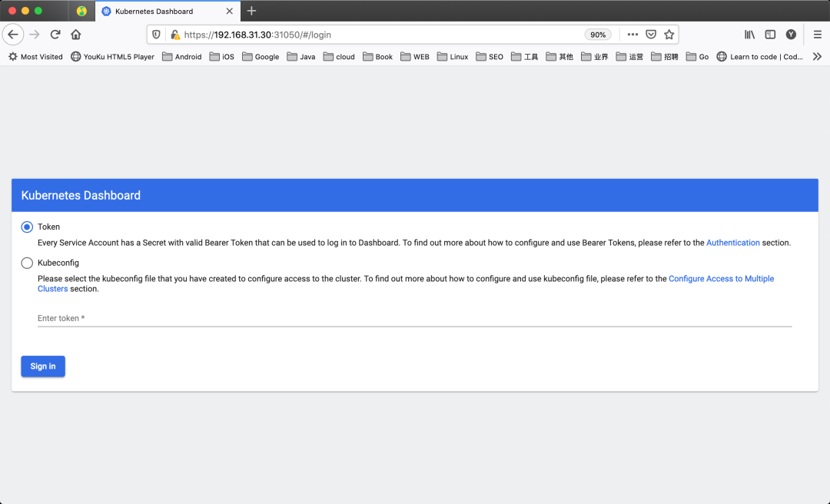
Task: Bookmark this page with the star
Action: 669,35
